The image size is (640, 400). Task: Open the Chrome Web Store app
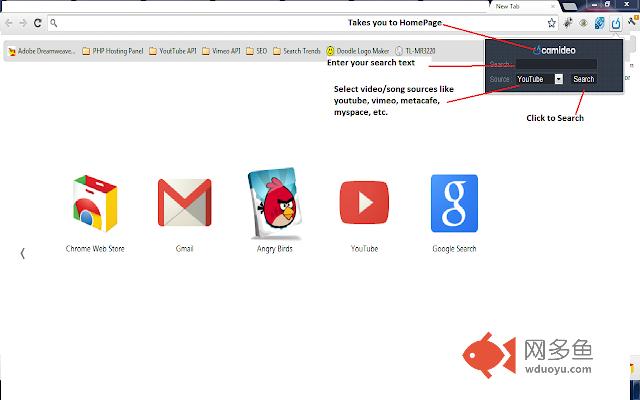(95, 203)
